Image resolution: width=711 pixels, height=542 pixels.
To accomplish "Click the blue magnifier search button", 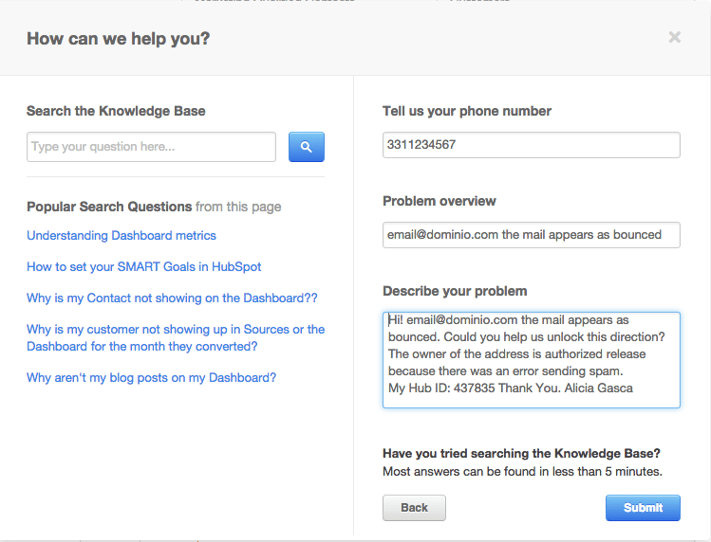I will (x=307, y=147).
